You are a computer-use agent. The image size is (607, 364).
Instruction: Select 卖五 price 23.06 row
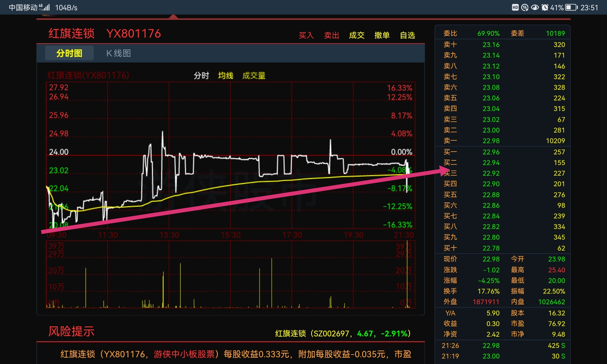[x=503, y=98]
